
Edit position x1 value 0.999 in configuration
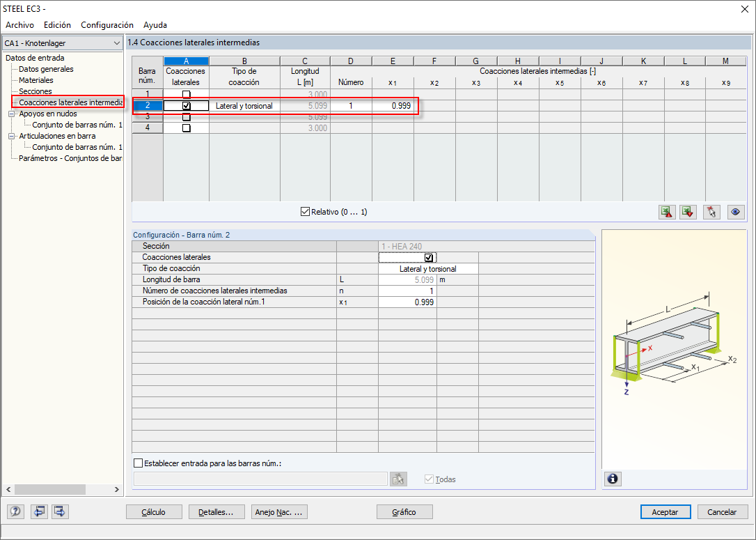click(407, 302)
